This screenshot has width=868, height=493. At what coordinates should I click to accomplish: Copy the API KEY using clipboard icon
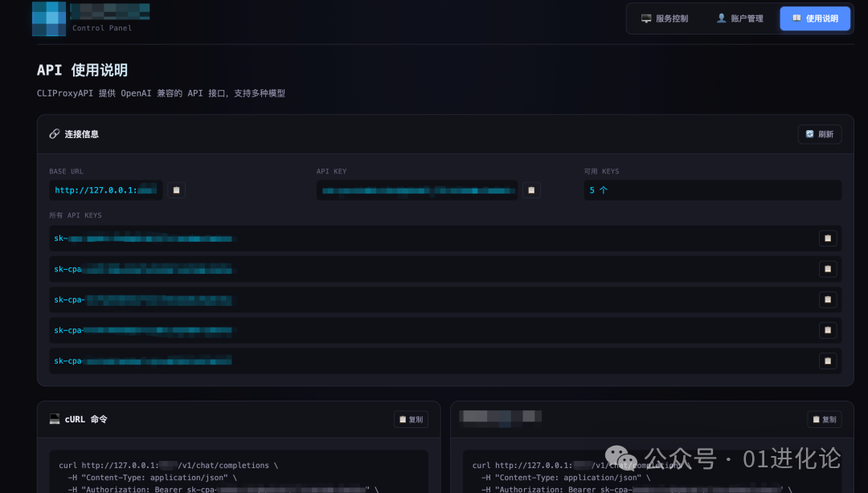click(531, 189)
